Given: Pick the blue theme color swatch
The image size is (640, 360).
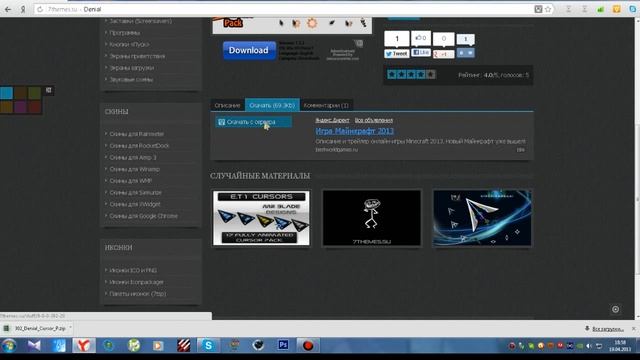Looking at the screenshot, I should coord(6,93).
